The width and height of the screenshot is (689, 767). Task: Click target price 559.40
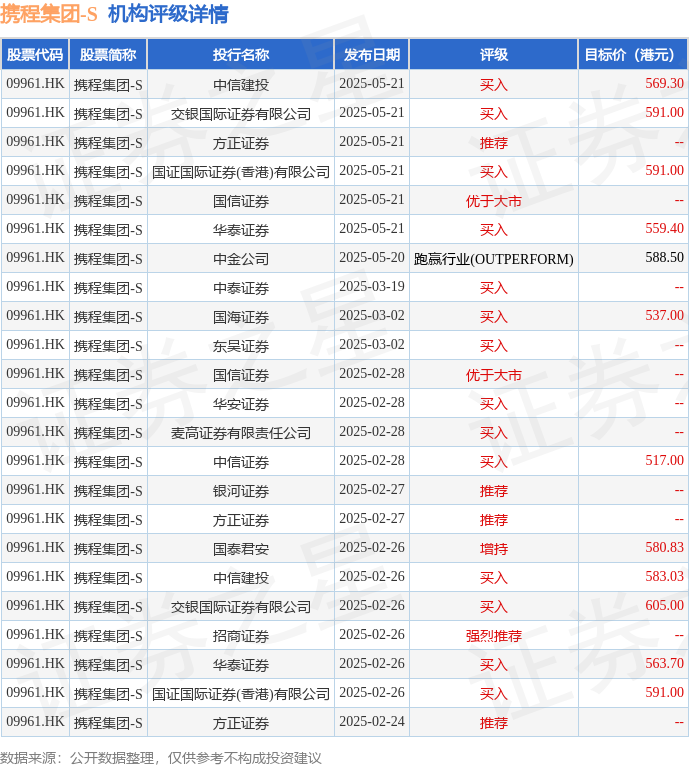(x=664, y=228)
